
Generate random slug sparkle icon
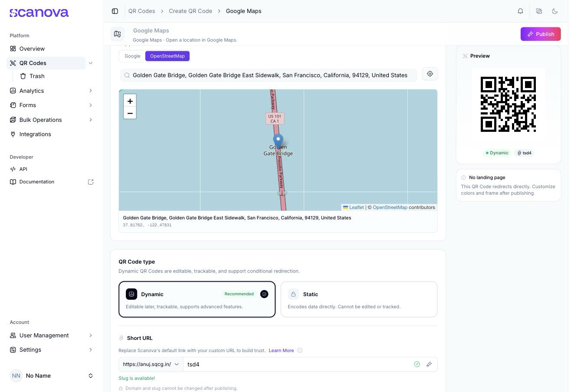click(429, 364)
